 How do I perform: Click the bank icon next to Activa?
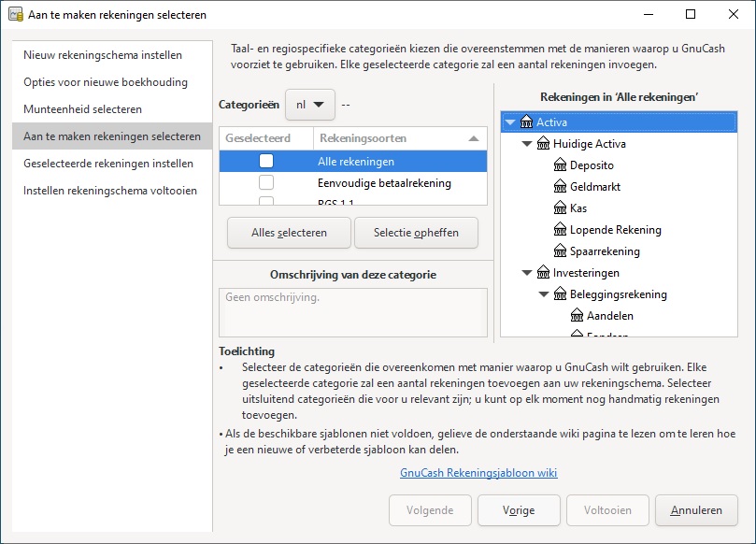(526, 122)
